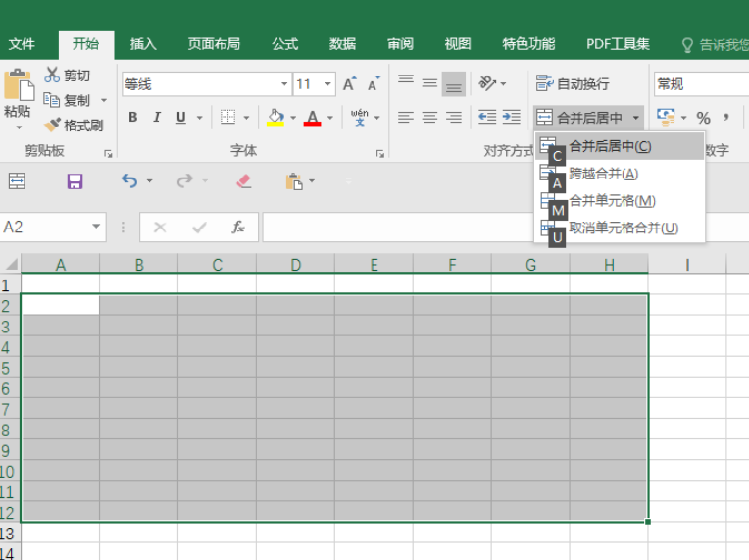Choose 合并单元格(M) menu entry

[x=620, y=201]
